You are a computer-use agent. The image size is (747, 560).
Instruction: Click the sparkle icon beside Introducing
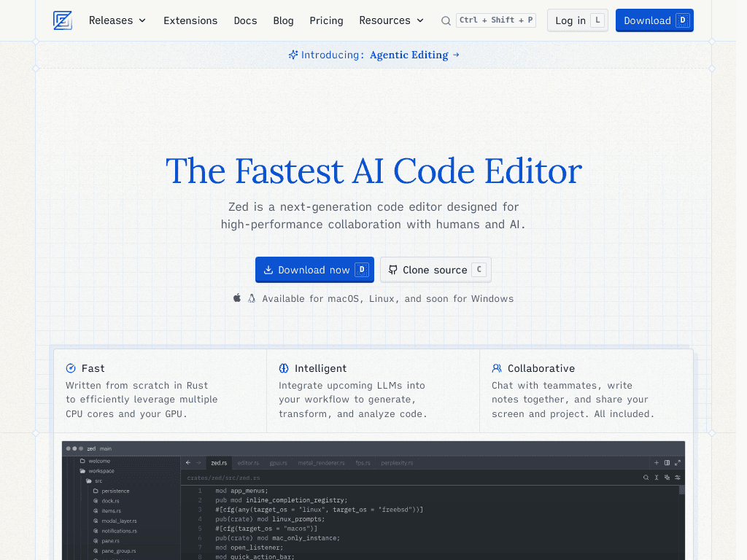coord(293,55)
